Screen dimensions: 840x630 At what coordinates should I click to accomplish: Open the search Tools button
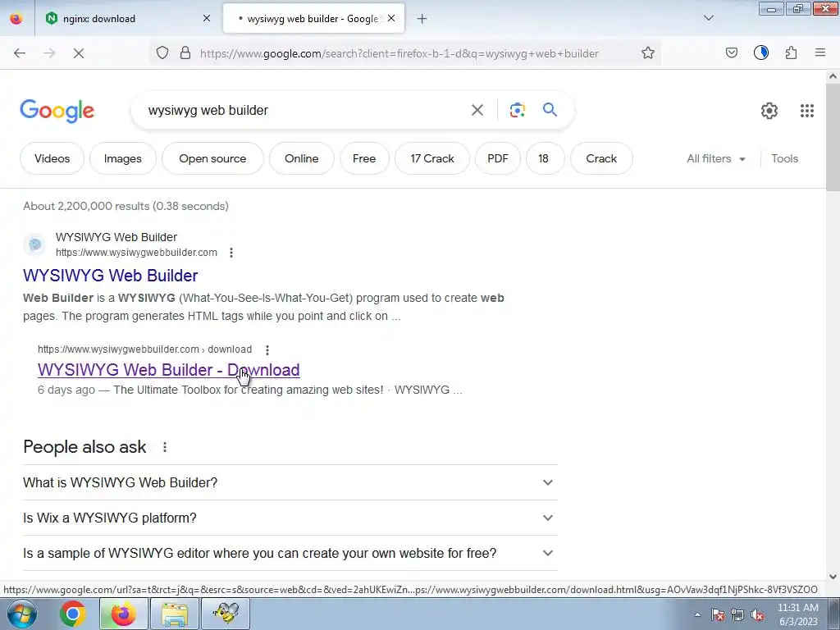coord(784,158)
